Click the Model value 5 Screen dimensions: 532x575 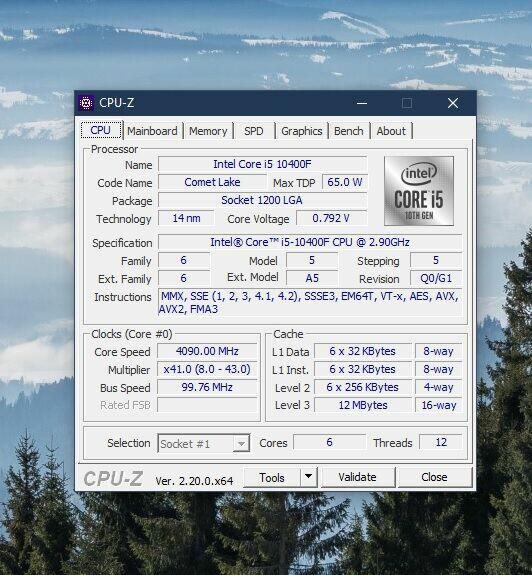pos(312,260)
